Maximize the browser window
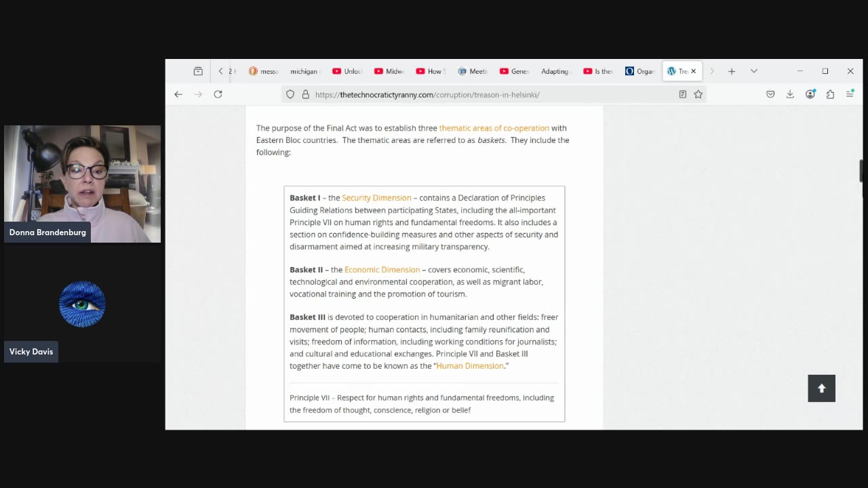 825,71
